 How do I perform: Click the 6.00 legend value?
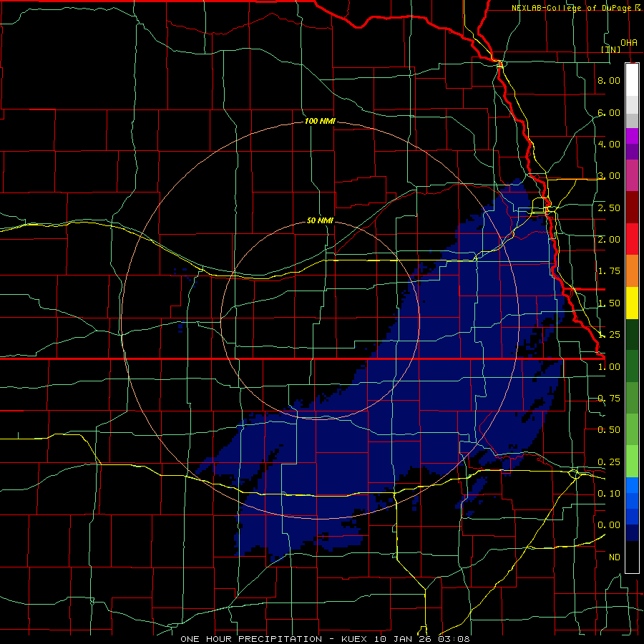click(609, 112)
